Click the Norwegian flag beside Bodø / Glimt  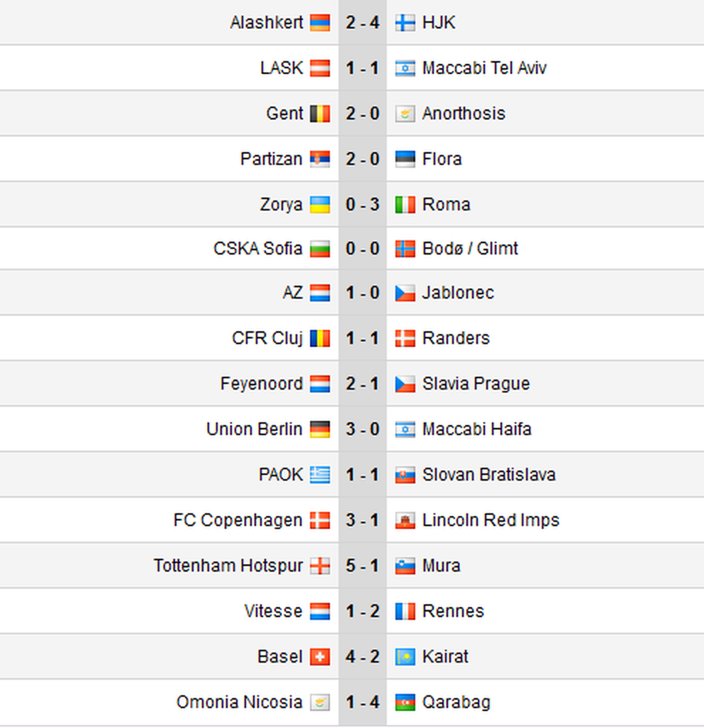pos(405,249)
